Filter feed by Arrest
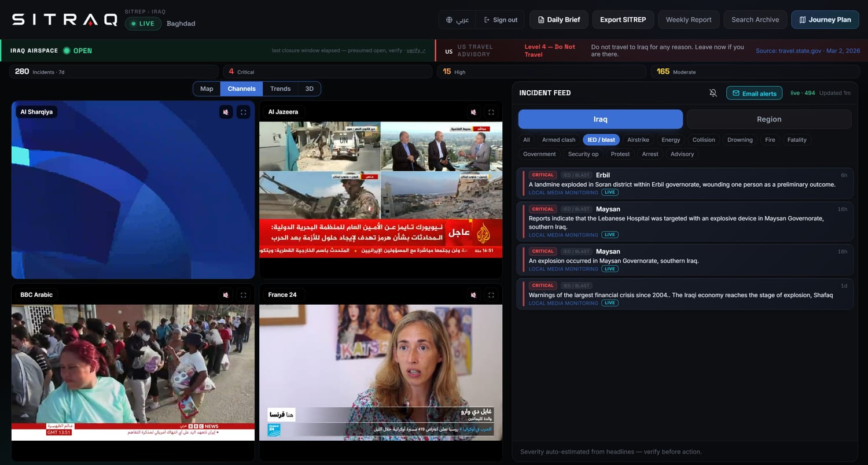 [650, 154]
